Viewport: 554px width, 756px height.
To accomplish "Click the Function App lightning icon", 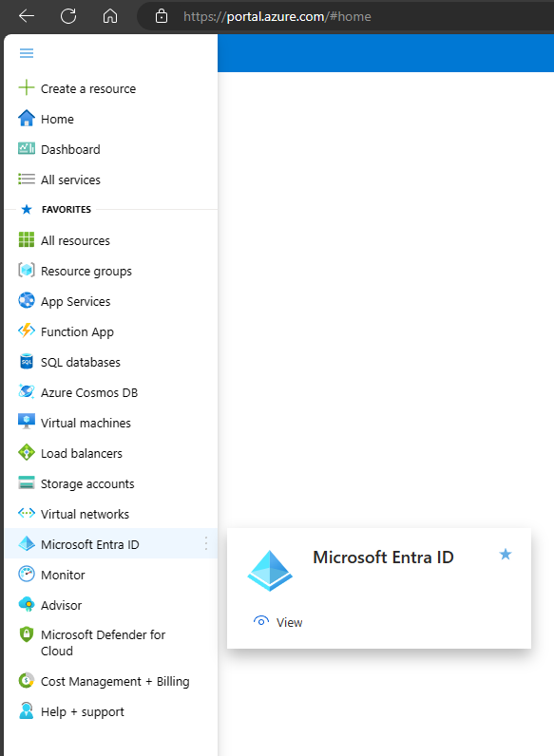I will pos(27,331).
